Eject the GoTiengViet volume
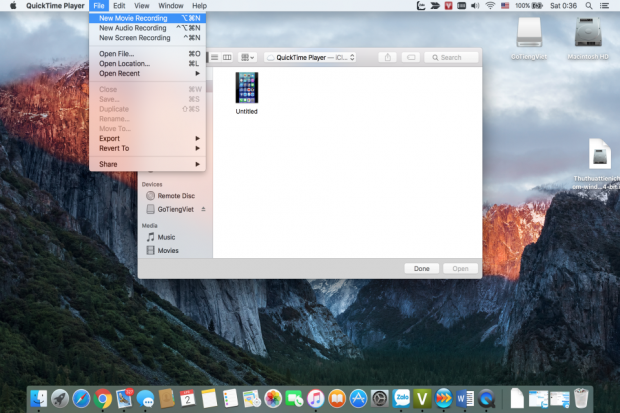Screen dimensions: 620x413 click(204, 209)
